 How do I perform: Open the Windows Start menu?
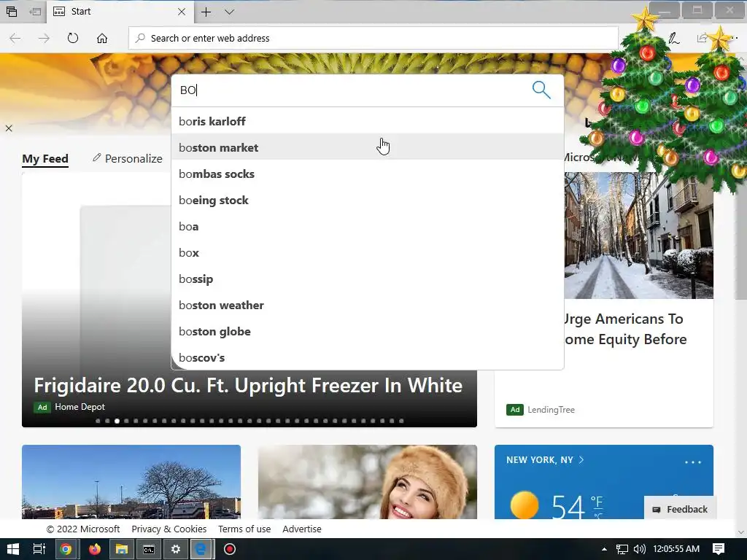[13, 549]
